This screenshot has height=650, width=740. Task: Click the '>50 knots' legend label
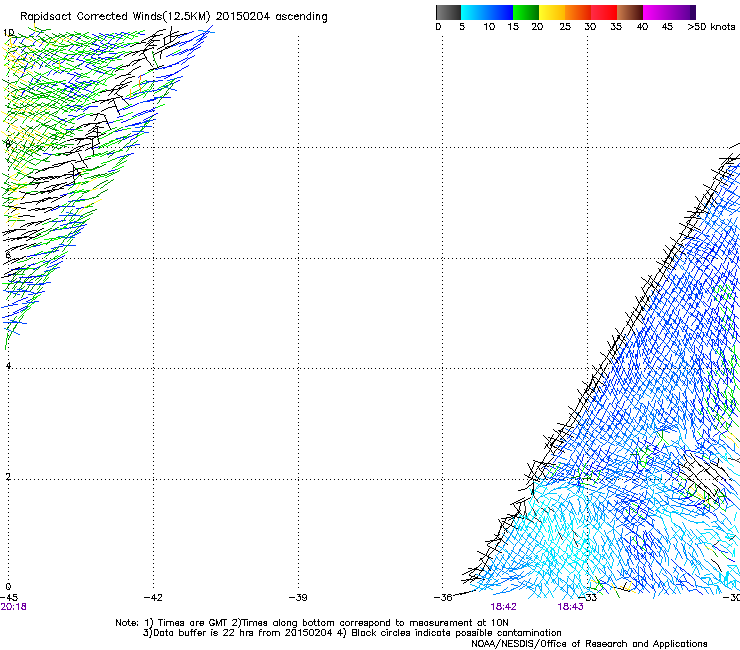[711, 27]
